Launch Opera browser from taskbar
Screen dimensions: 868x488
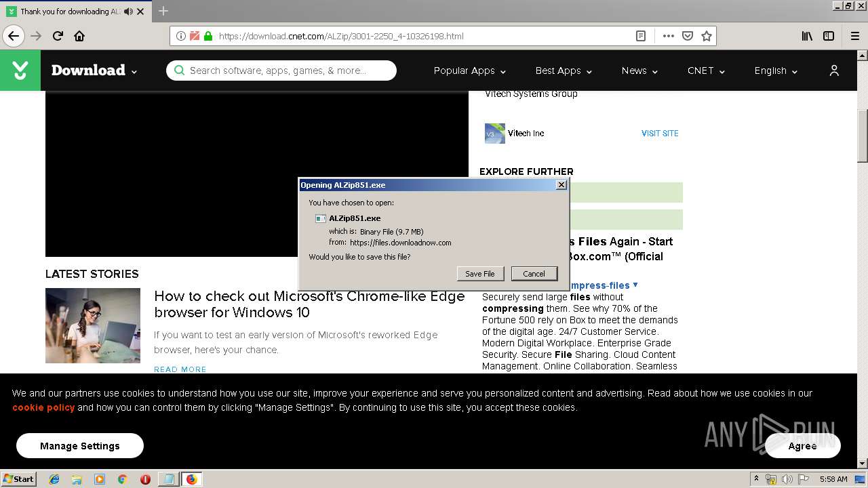coord(145,479)
